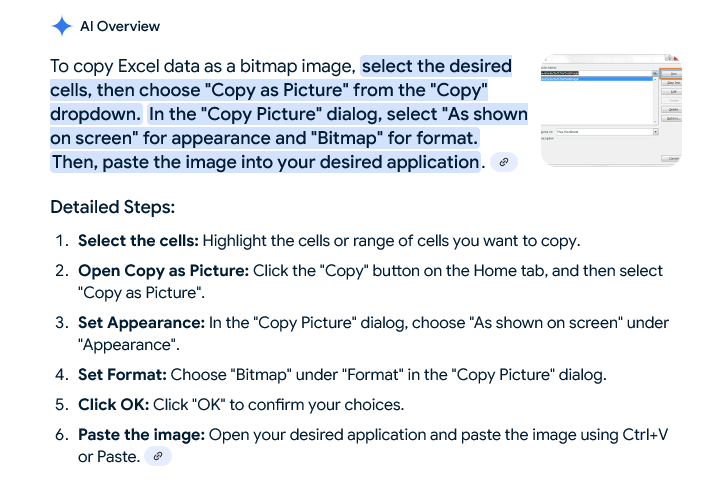Click the bold "Set Appearance:" step label

coord(141,323)
